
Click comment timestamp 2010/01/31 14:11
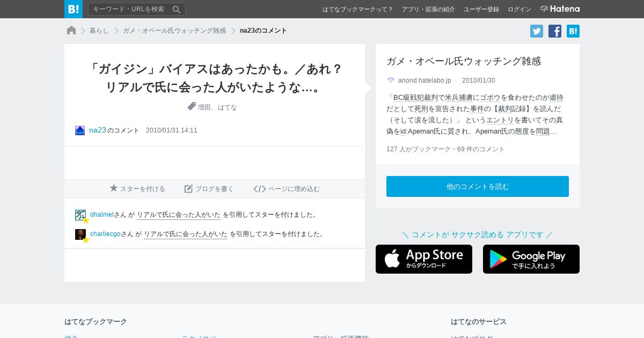point(172,130)
